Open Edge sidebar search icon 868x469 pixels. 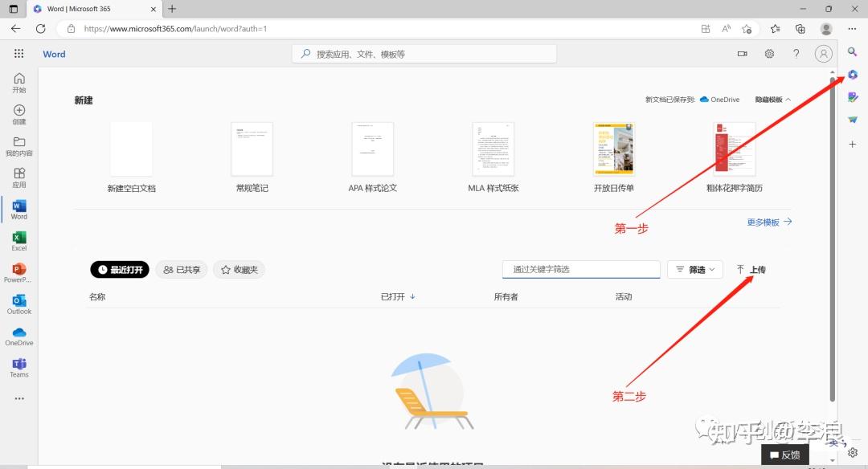[853, 51]
